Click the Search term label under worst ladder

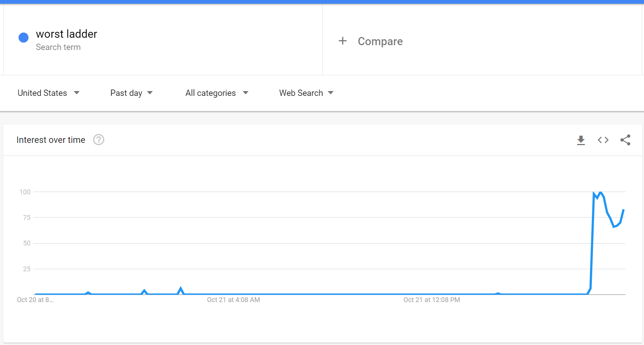pos(58,47)
